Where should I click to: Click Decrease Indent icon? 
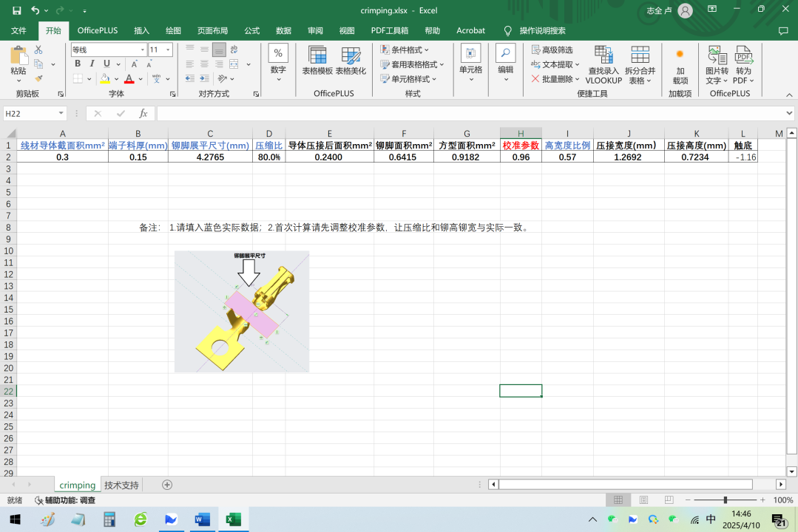[x=190, y=78]
